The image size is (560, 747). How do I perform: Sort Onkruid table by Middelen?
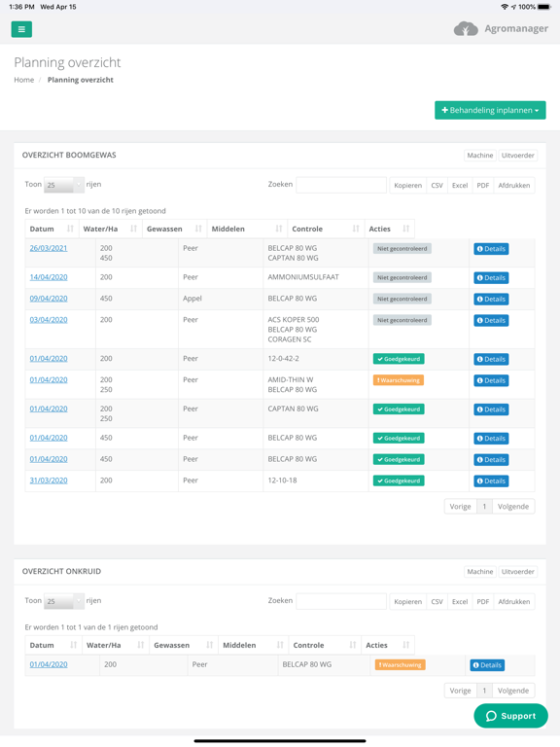click(x=254, y=645)
